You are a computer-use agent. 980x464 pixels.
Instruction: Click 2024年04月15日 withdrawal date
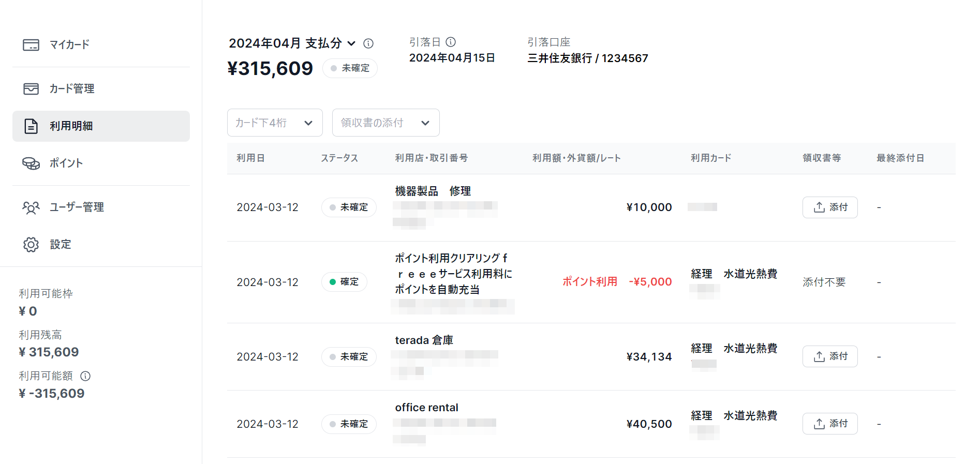pos(452,58)
